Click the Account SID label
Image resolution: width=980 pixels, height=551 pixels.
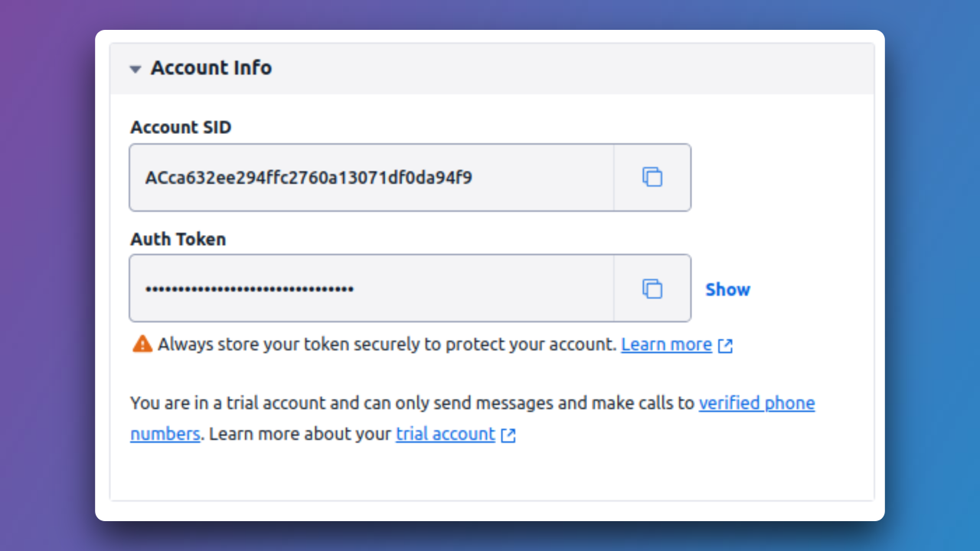[x=181, y=127]
